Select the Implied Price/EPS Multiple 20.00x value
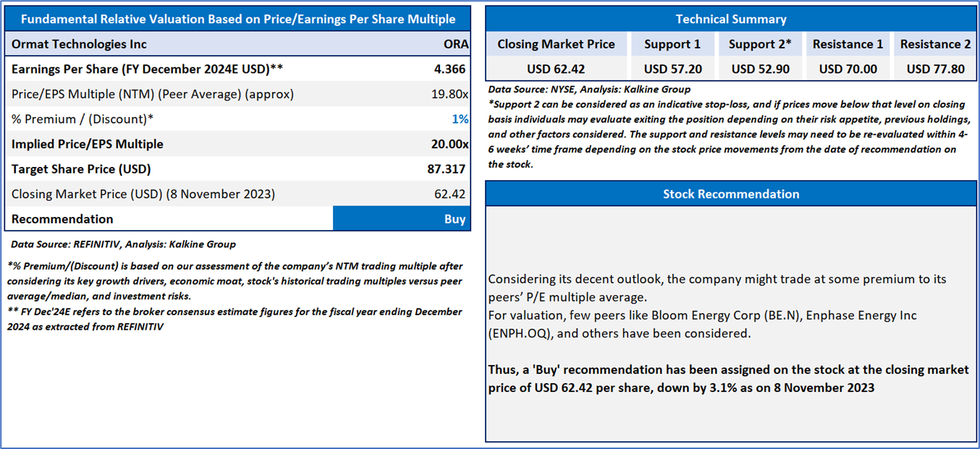The height and width of the screenshot is (449, 980). (449, 144)
